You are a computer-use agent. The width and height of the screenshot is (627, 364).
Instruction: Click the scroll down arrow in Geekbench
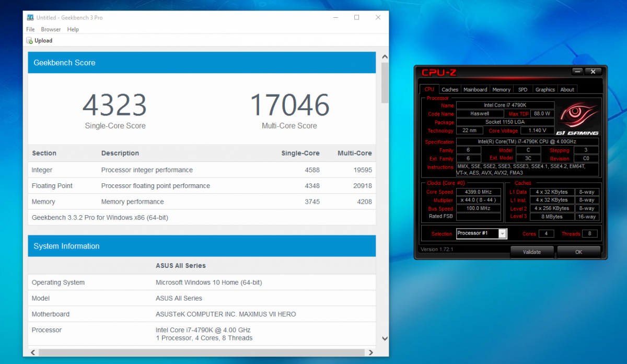[385, 339]
